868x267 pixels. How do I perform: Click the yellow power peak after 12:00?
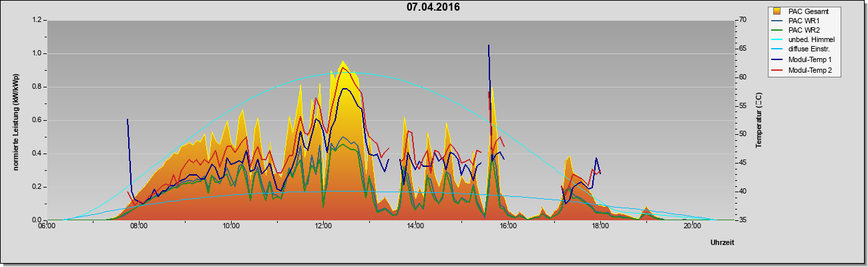click(x=343, y=62)
